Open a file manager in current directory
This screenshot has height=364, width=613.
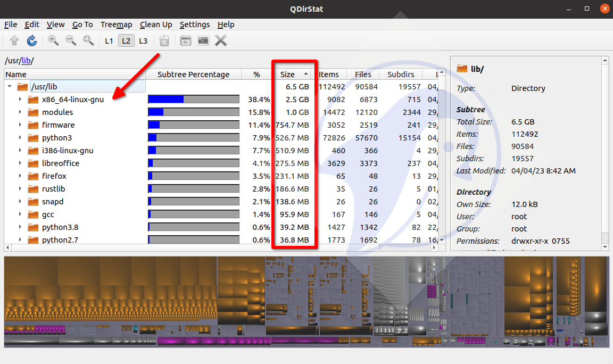185,40
